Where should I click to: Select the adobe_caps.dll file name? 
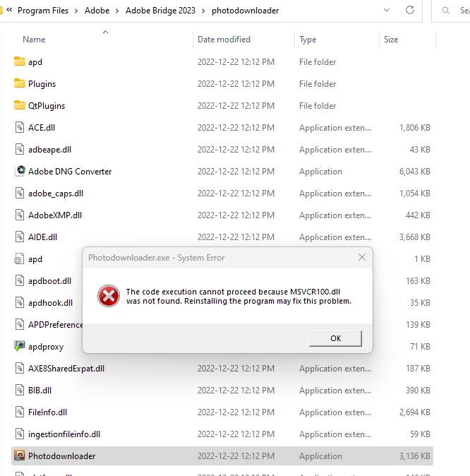(x=56, y=194)
